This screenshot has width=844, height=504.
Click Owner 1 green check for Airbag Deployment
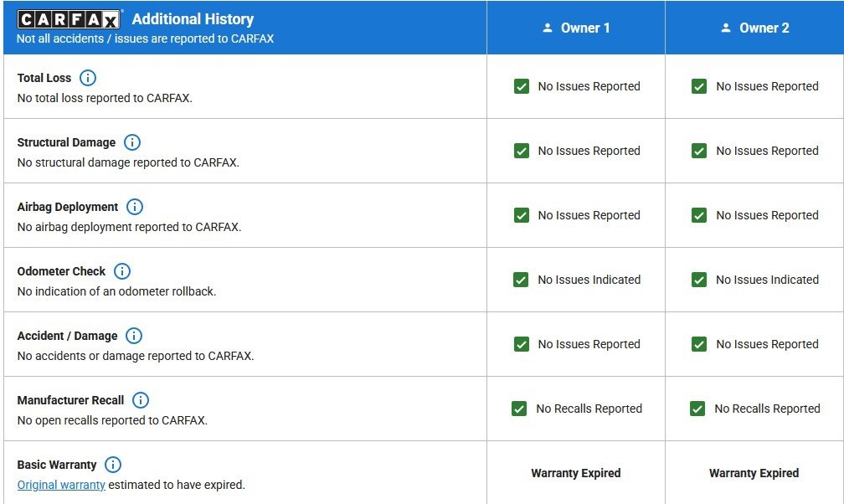coord(522,215)
